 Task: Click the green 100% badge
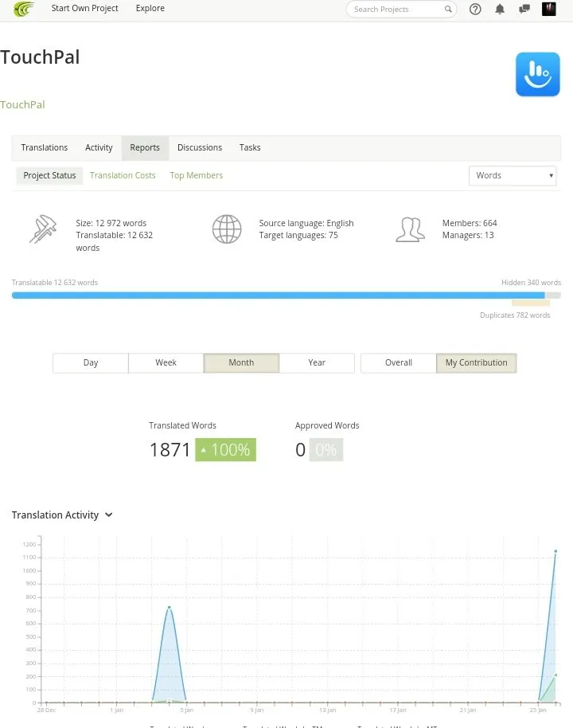click(225, 449)
